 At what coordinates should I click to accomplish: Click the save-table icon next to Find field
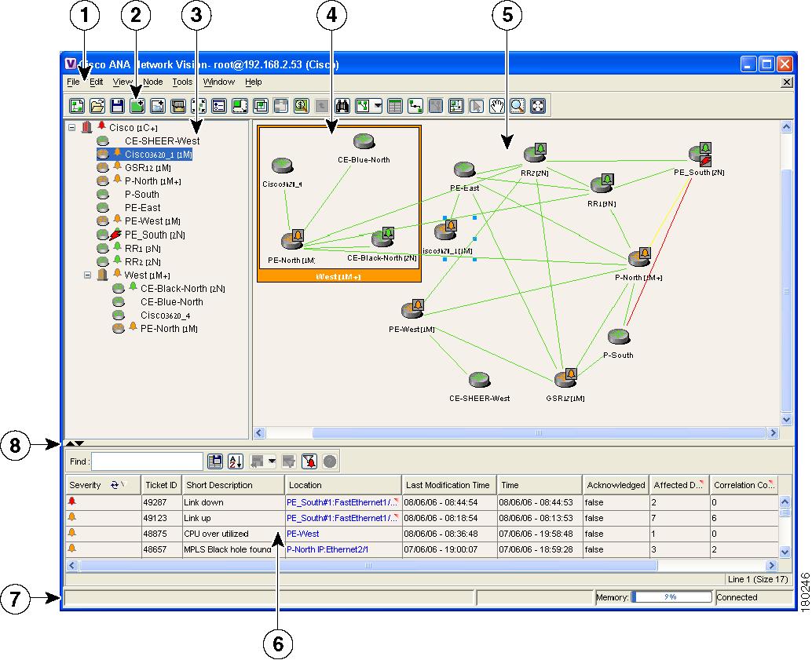[215, 461]
